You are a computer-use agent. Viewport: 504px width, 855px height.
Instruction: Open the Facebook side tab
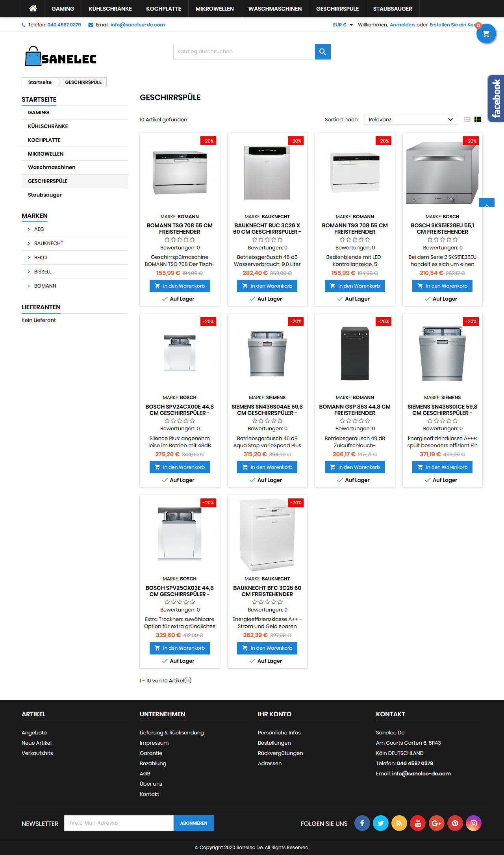(x=496, y=99)
